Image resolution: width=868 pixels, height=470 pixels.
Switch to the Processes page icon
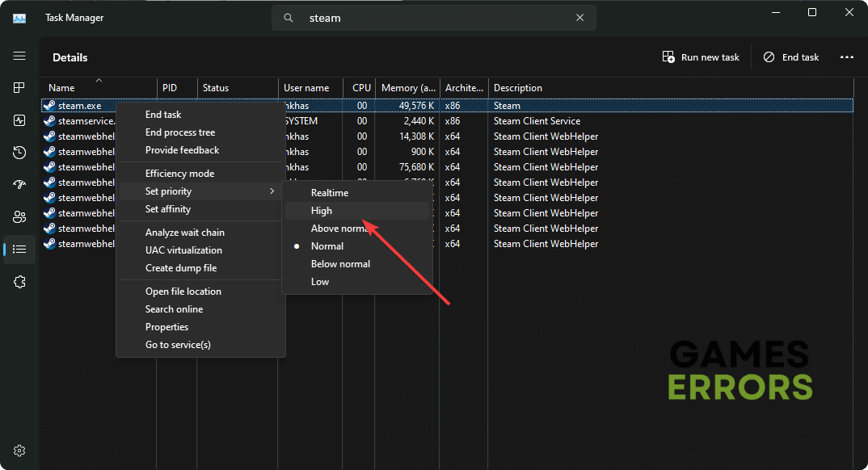[x=19, y=88]
